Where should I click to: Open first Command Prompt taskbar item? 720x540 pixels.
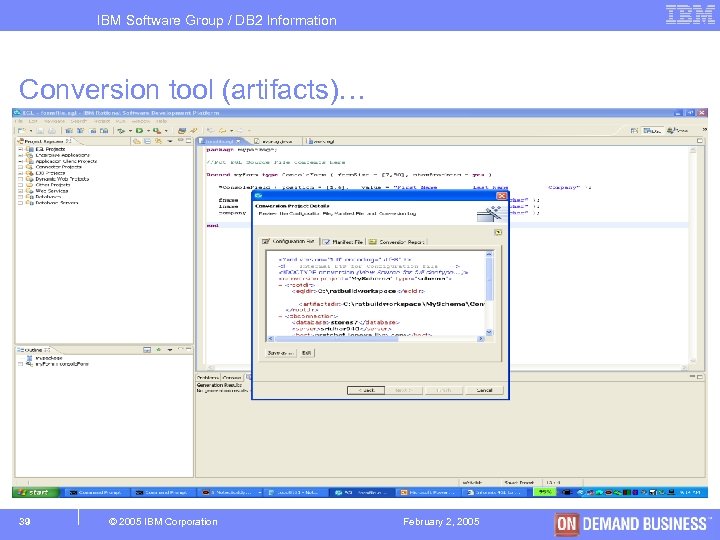[96, 492]
